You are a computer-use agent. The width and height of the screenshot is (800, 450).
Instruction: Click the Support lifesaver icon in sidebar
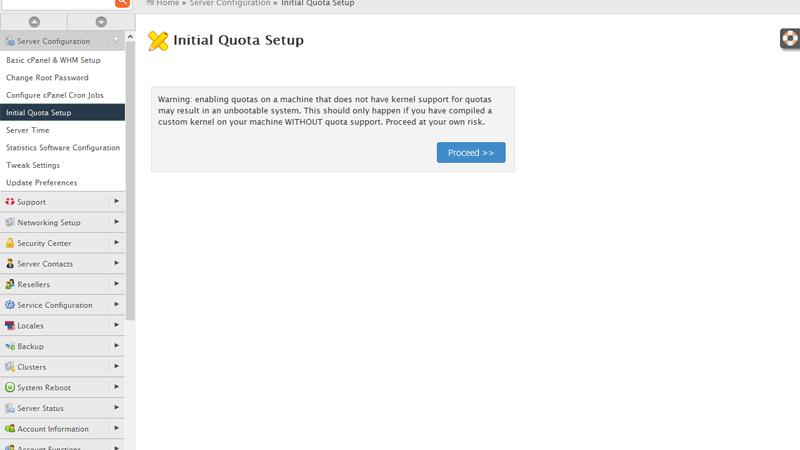[10, 202]
